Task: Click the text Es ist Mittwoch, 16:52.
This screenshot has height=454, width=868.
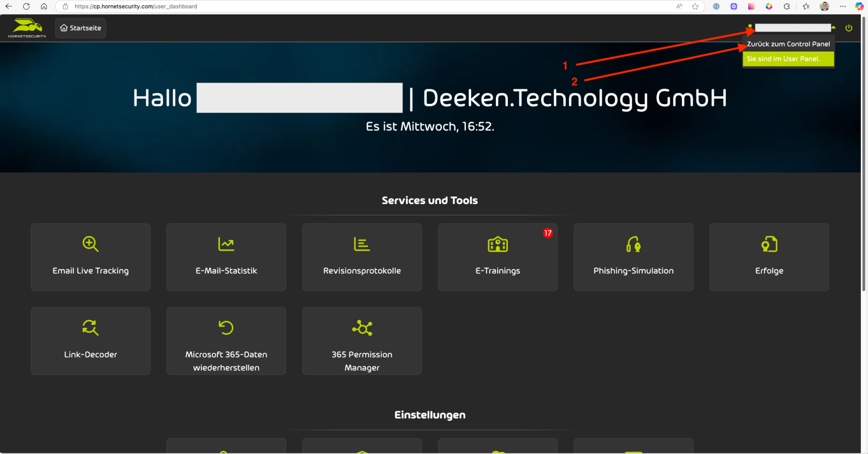Action: (430, 127)
